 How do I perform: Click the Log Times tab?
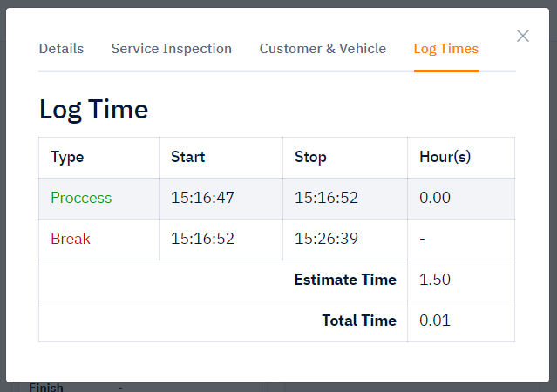[446, 49]
